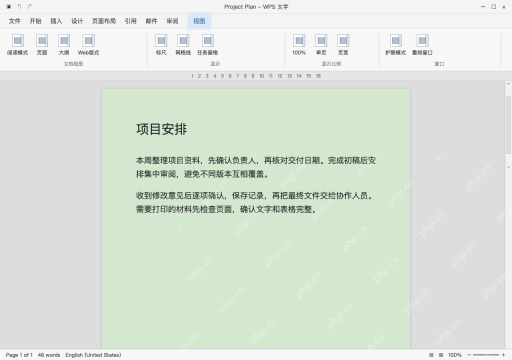Set zoom to 100% in ribbon
The height and width of the screenshot is (360, 512).
point(299,45)
